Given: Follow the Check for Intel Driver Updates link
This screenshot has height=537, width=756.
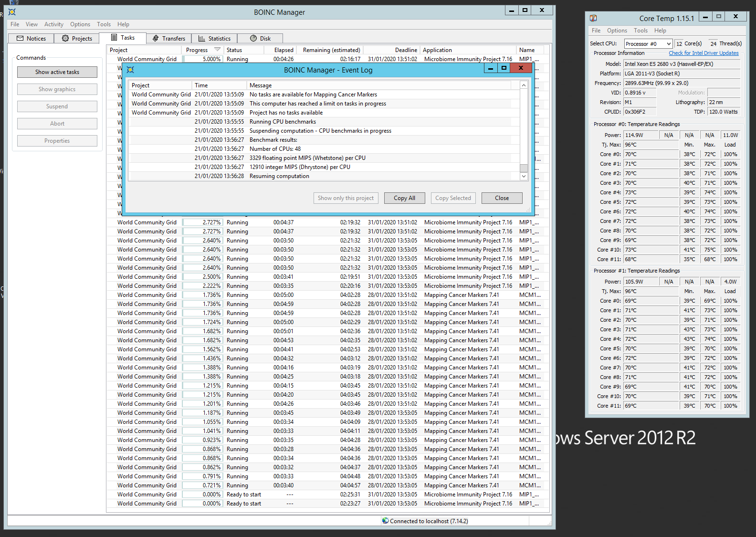Looking at the screenshot, I should click(x=703, y=53).
